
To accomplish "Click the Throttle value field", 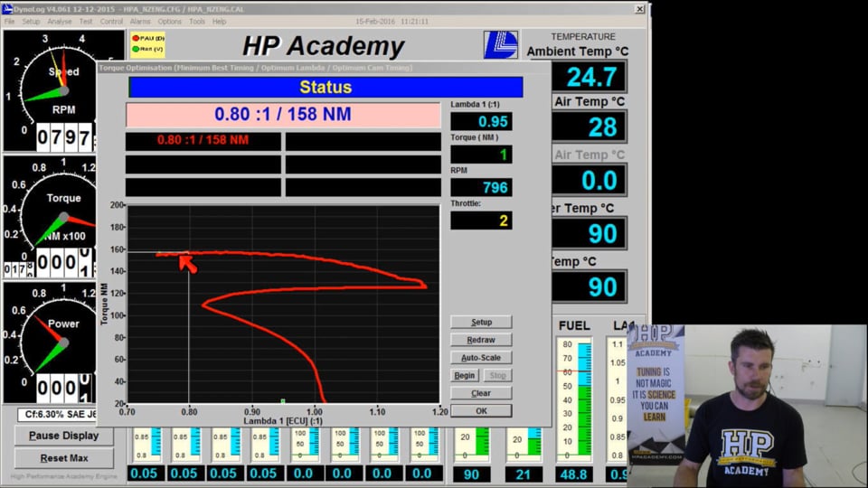I will (x=481, y=221).
